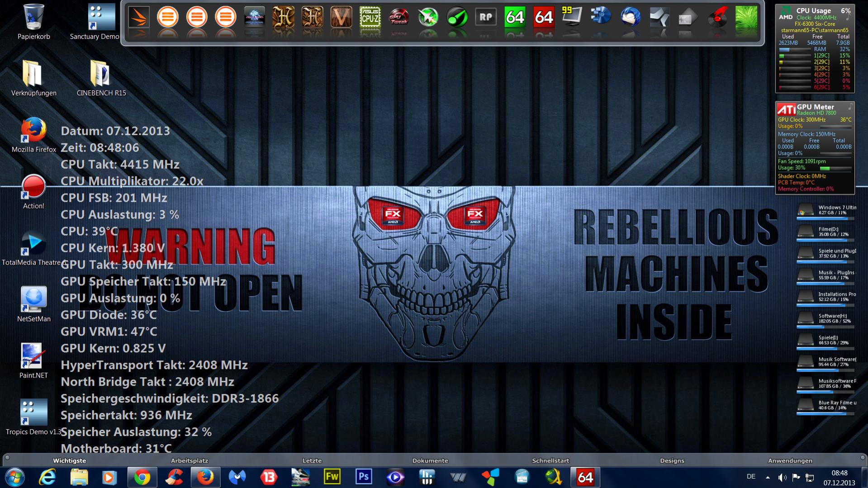Image resolution: width=868 pixels, height=488 pixels.
Task: Open the Action Center flag icon
Action: click(x=796, y=477)
